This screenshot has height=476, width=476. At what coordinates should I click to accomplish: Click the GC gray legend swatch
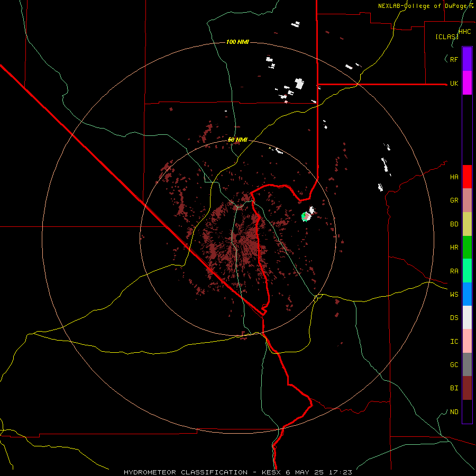coord(467,364)
